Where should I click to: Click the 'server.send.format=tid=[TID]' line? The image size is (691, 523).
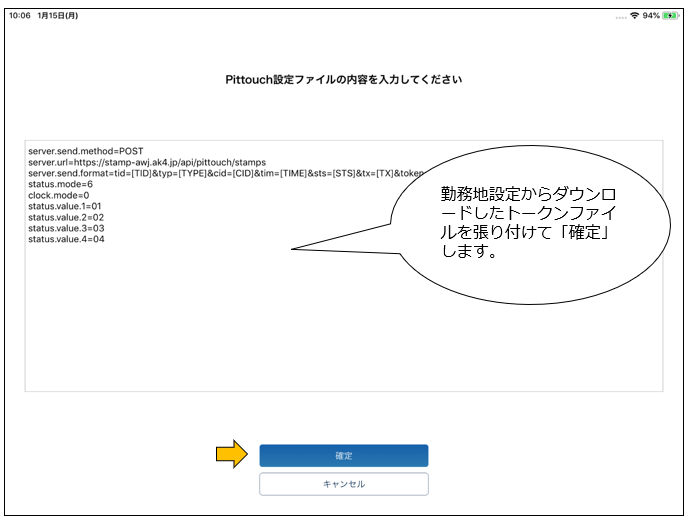[226, 173]
